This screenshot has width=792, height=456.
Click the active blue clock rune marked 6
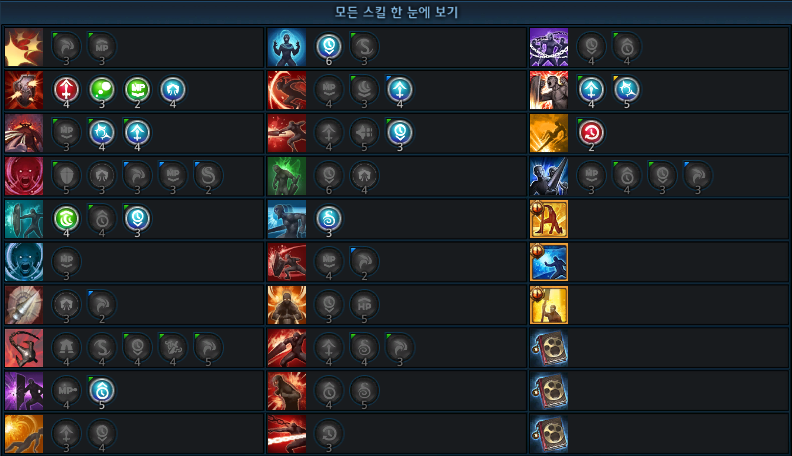329,46
